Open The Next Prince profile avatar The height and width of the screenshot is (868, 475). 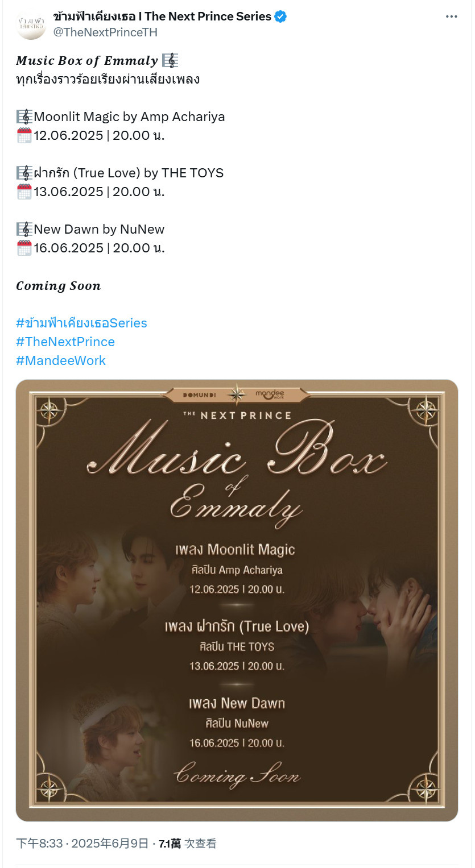coord(31,24)
